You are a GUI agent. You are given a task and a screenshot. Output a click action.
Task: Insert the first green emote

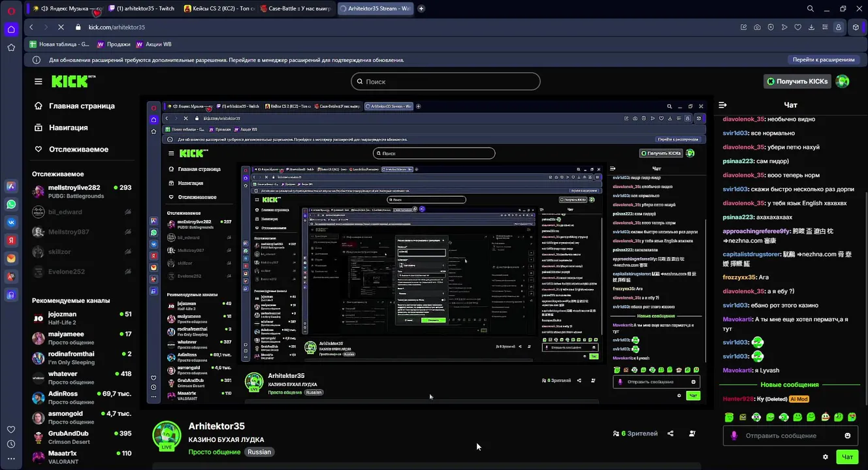[730, 417]
